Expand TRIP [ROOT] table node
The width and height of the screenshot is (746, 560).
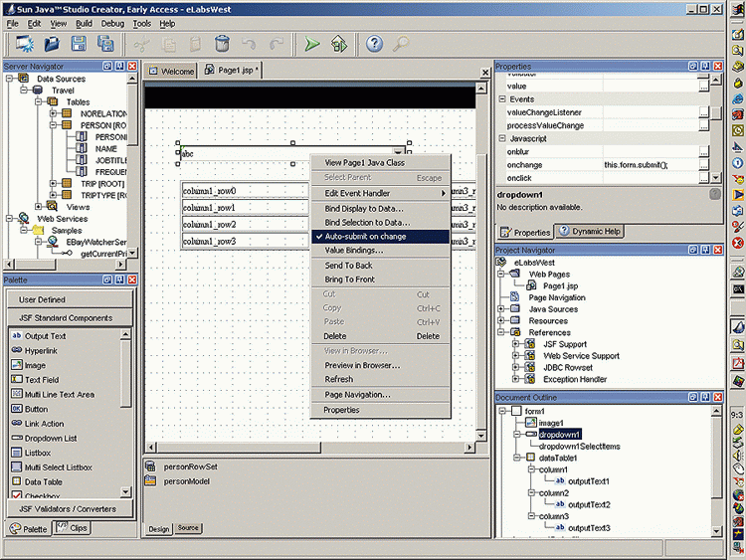pyautogui.click(x=54, y=184)
